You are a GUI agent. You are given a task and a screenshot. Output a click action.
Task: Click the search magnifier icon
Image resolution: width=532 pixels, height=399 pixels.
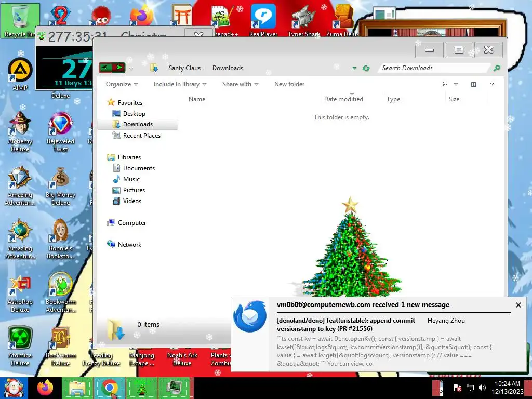click(497, 68)
